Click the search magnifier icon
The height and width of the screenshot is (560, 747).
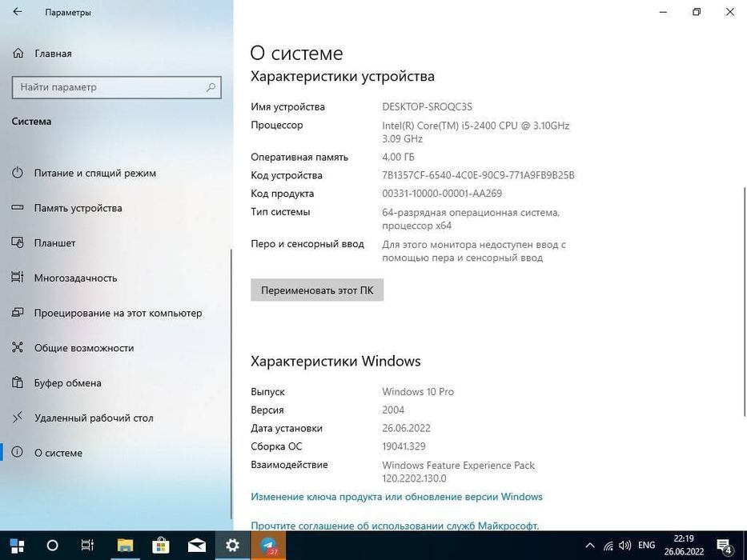pyautogui.click(x=211, y=87)
